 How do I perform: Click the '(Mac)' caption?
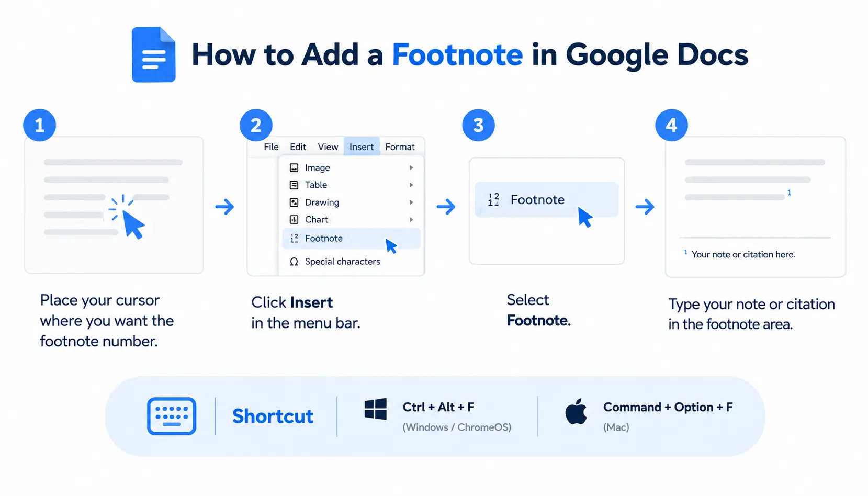[616, 427]
